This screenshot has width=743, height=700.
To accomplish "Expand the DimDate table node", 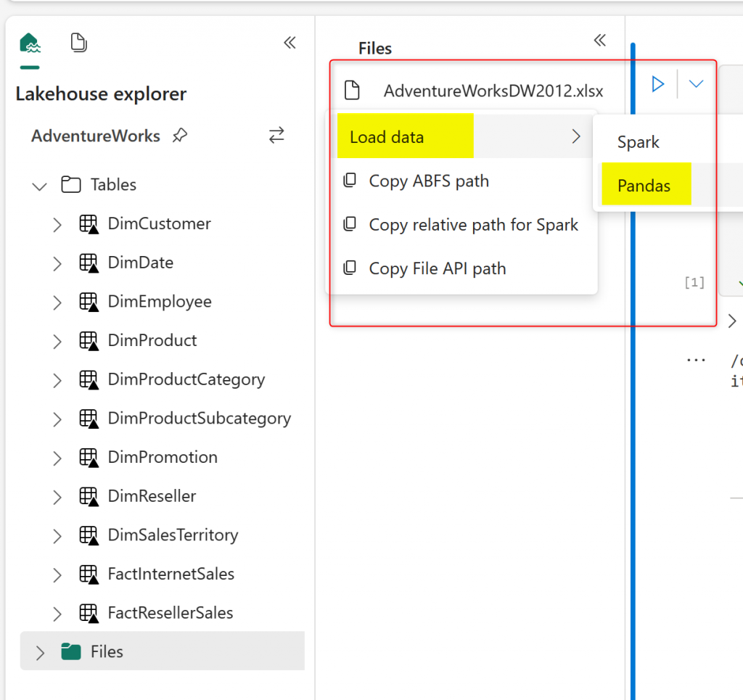I will point(57,263).
